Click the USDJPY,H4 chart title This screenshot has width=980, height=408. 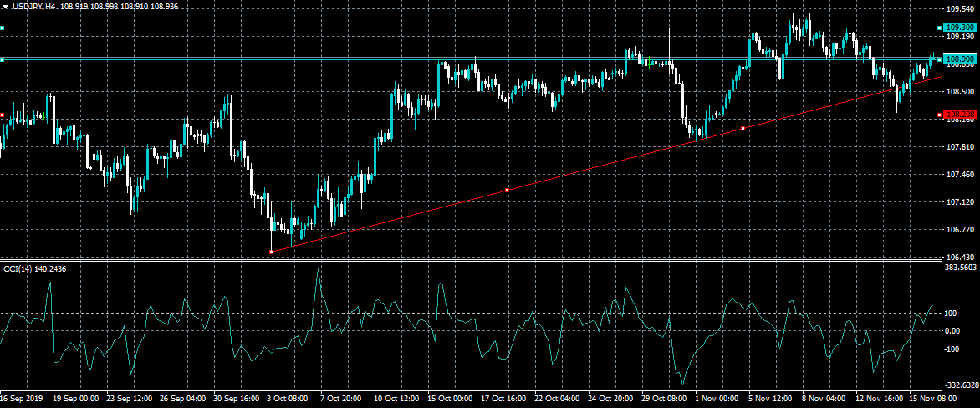point(33,6)
